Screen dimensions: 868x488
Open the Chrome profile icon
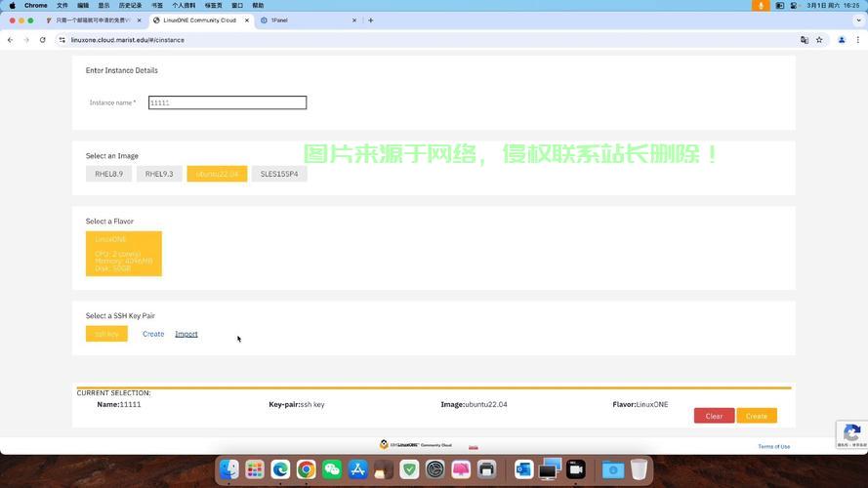click(x=842, y=40)
